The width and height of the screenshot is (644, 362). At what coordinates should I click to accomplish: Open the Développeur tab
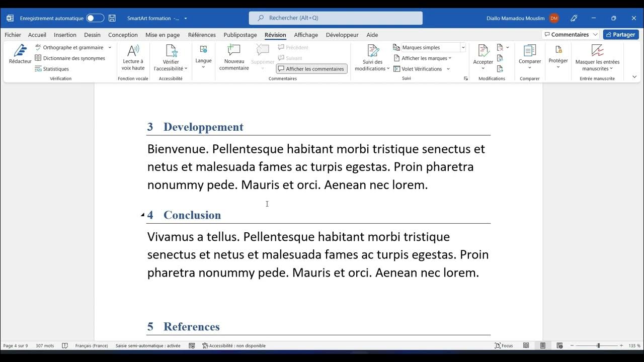point(342,35)
